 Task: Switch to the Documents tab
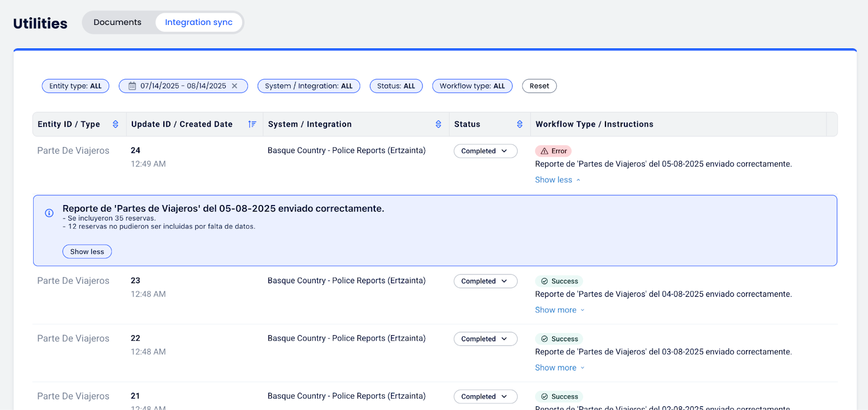point(117,22)
